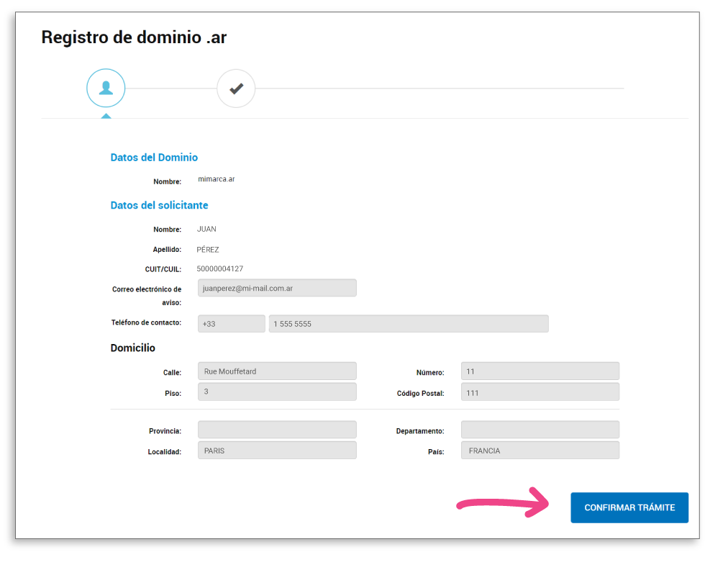Image resolution: width=705 pixels, height=588 pixels.
Task: Click the Domicilio section heading
Action: point(132,348)
